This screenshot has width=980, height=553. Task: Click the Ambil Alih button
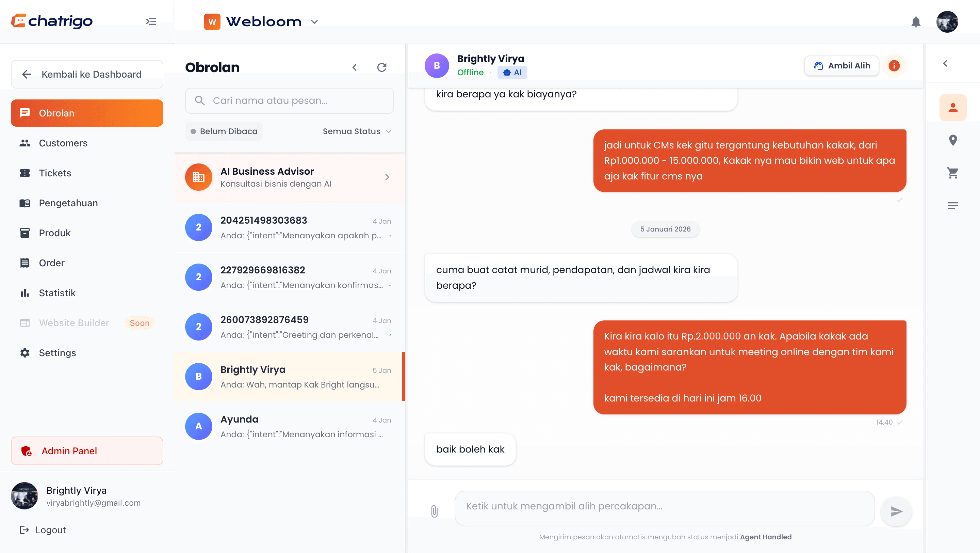tap(841, 65)
